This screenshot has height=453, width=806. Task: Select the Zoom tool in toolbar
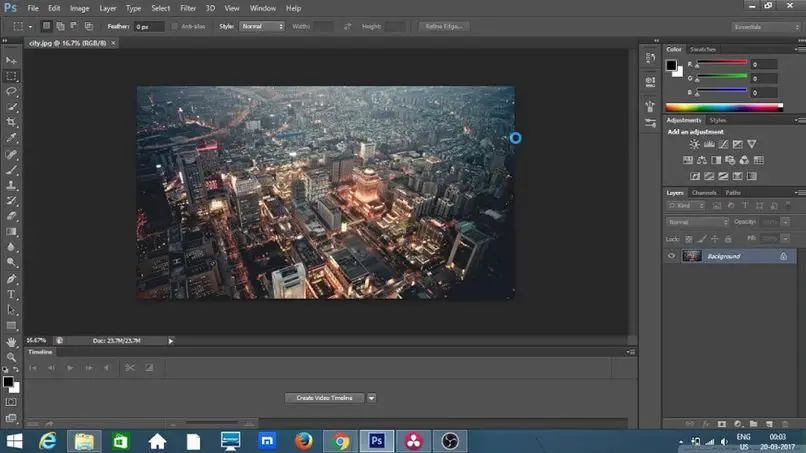point(12,356)
